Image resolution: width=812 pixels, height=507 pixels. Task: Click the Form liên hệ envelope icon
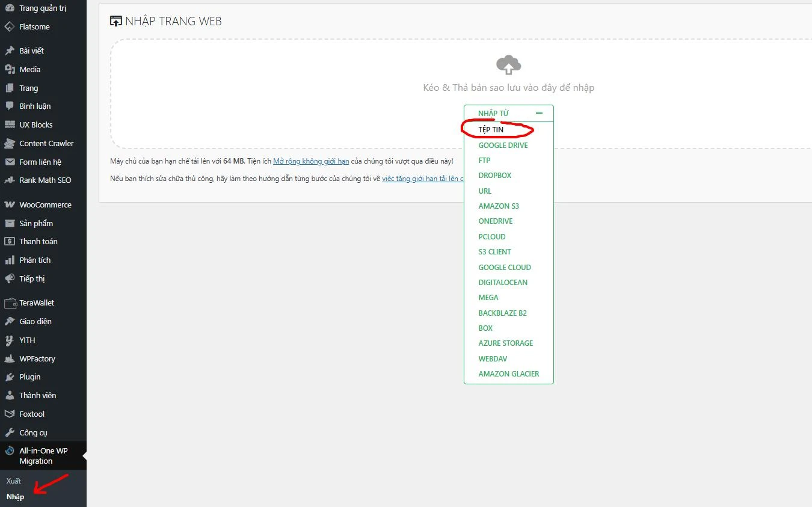[9, 162]
